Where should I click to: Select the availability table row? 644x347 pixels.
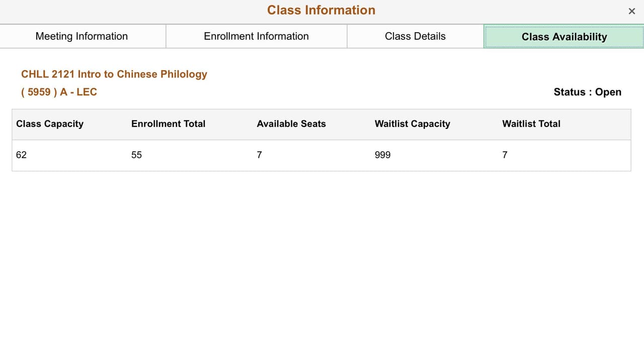click(x=322, y=155)
